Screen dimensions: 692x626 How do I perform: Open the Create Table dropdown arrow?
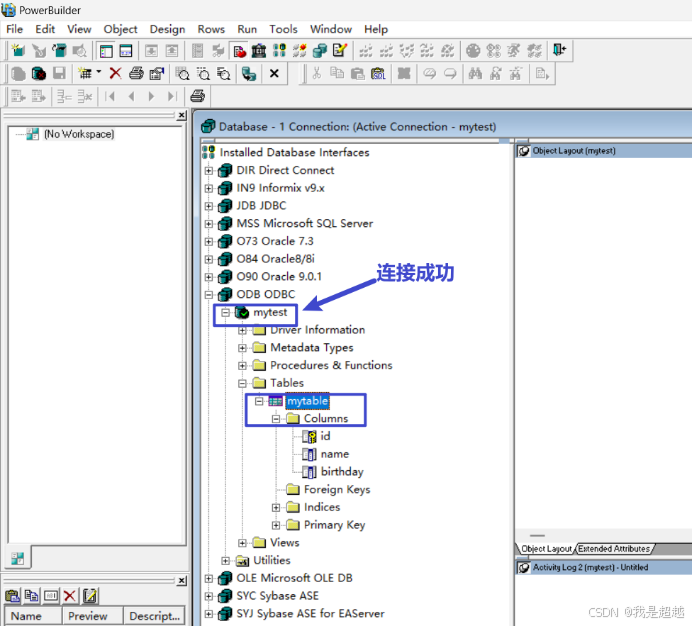point(98,72)
